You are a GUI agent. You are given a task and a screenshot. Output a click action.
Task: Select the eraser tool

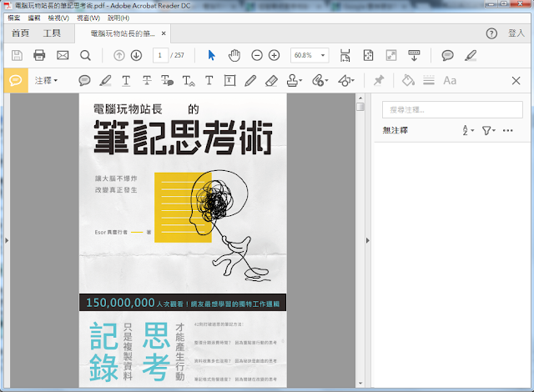pyautogui.click(x=271, y=81)
